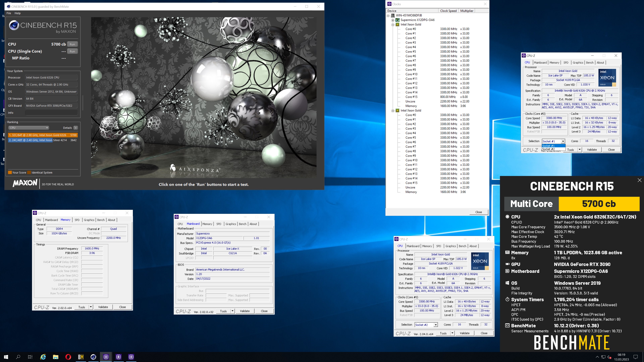Open Selection Socket #1 combo box
Viewport: 644px width, 362px height.
pyautogui.click(x=553, y=141)
